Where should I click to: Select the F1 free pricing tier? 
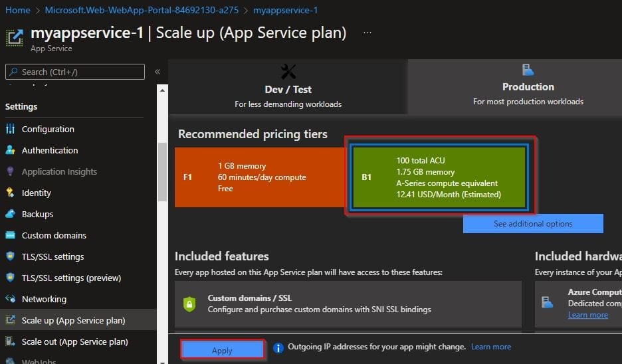[259, 177]
